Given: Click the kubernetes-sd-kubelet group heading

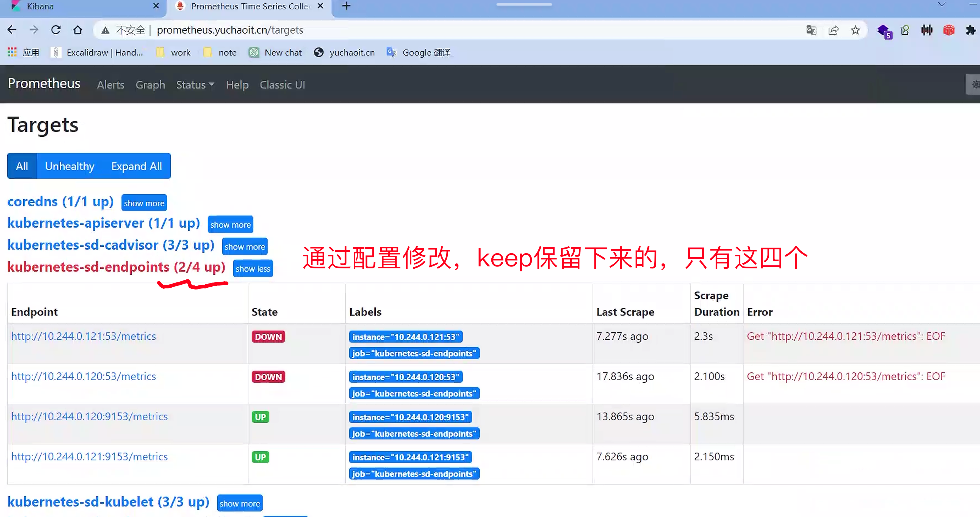Looking at the screenshot, I should [x=109, y=502].
